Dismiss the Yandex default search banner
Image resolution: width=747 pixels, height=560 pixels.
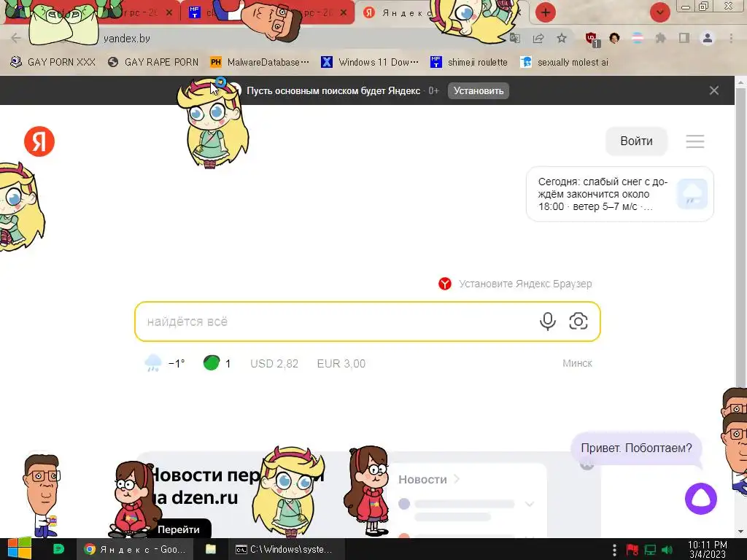713,90
